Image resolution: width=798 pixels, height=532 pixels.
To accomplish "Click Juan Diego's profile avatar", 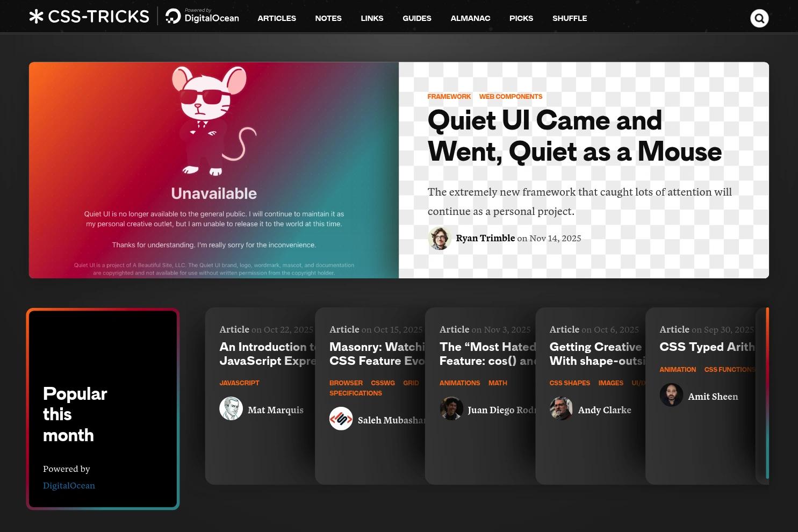I will point(451,409).
